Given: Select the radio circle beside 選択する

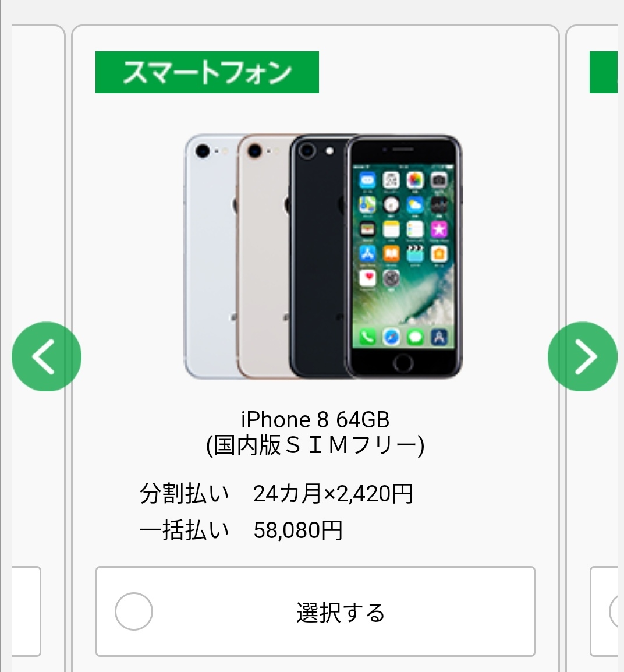Looking at the screenshot, I should pos(134,611).
